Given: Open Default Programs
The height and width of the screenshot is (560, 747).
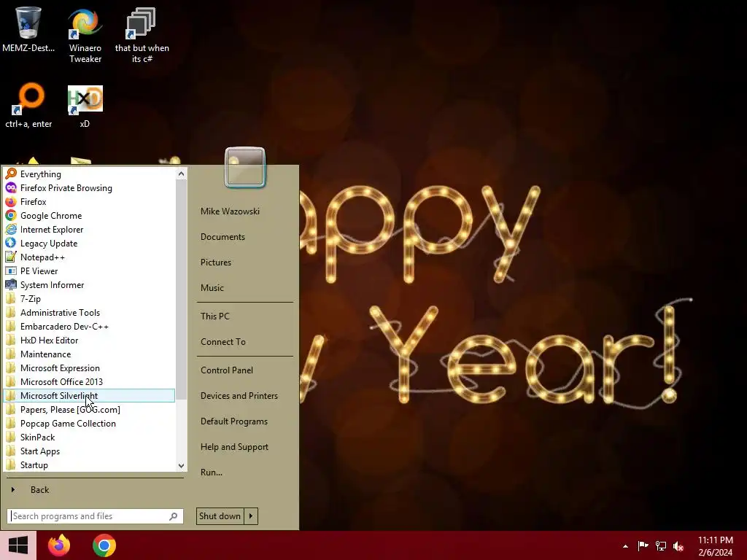Looking at the screenshot, I should tap(234, 421).
